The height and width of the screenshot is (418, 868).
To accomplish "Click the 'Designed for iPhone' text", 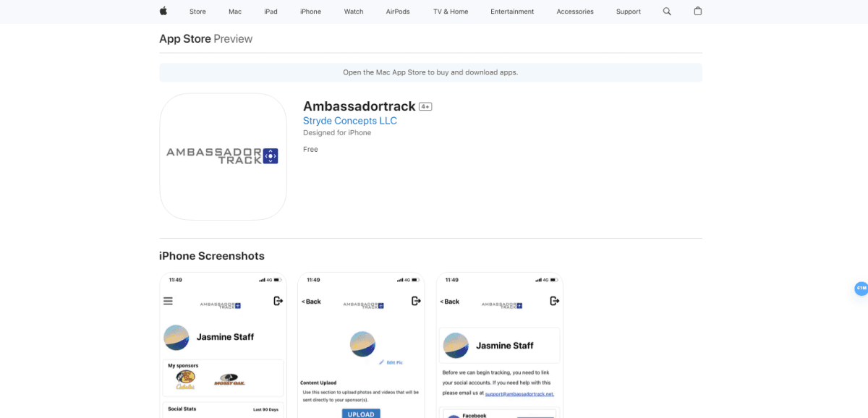I will (x=337, y=133).
